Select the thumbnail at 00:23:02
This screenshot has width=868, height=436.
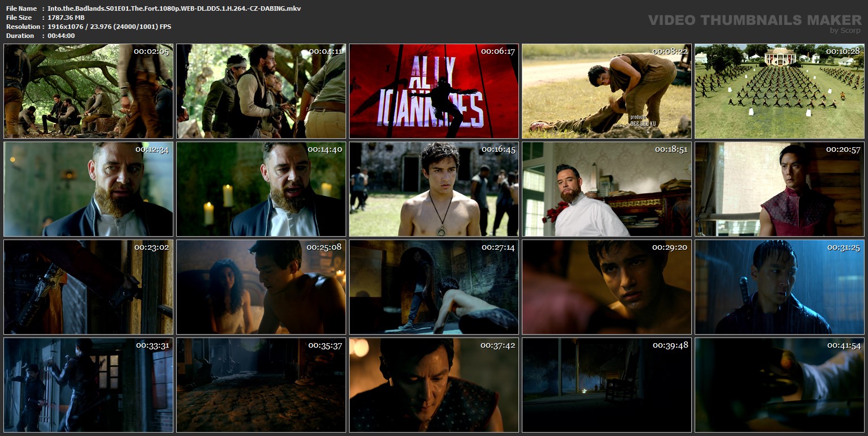point(88,287)
